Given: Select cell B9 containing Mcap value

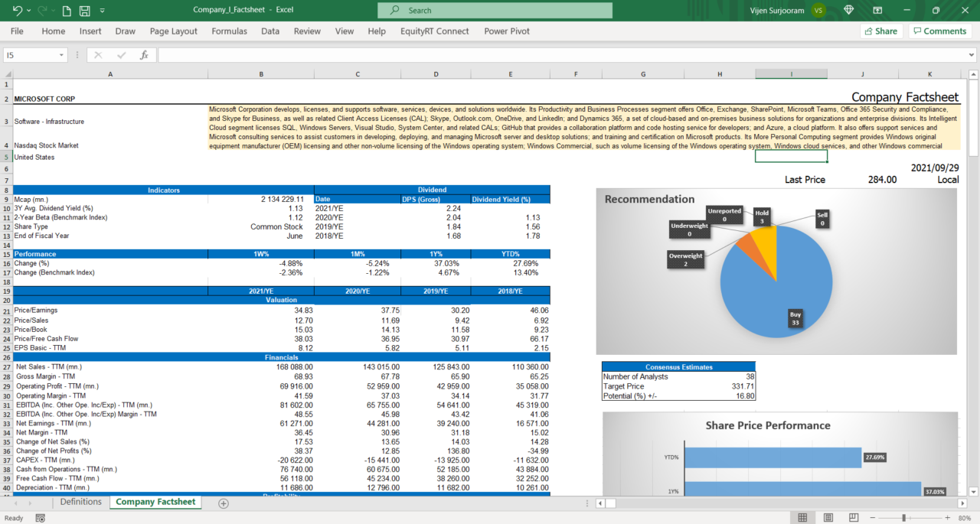Looking at the screenshot, I should [260, 199].
